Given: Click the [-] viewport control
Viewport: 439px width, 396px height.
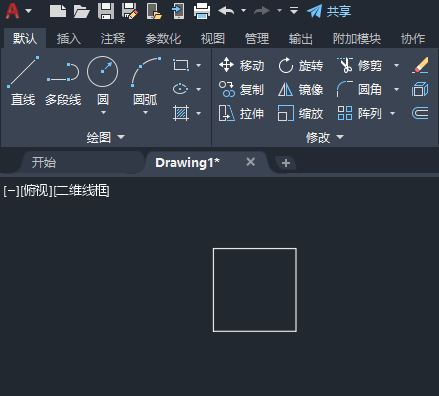Looking at the screenshot, I should (x=11, y=191).
